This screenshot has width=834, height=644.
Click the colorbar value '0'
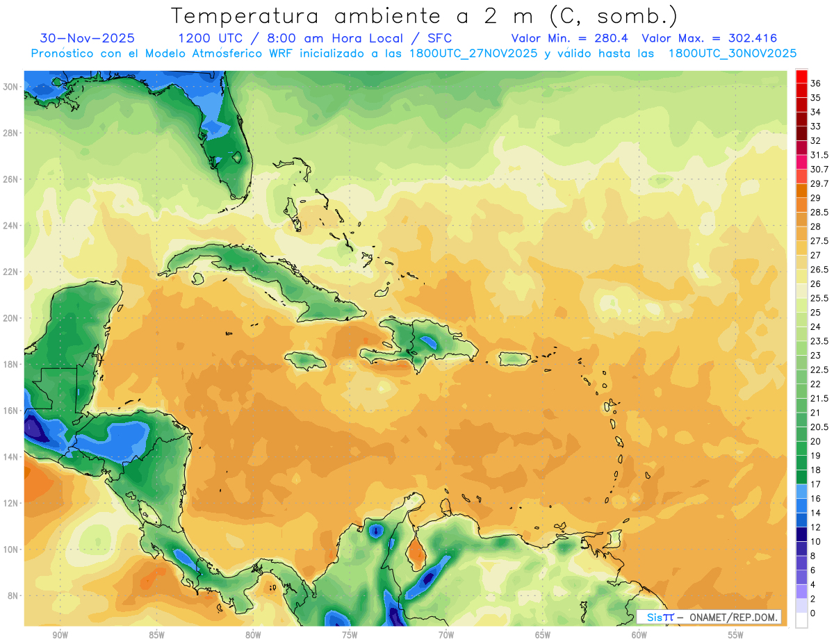[x=813, y=613]
